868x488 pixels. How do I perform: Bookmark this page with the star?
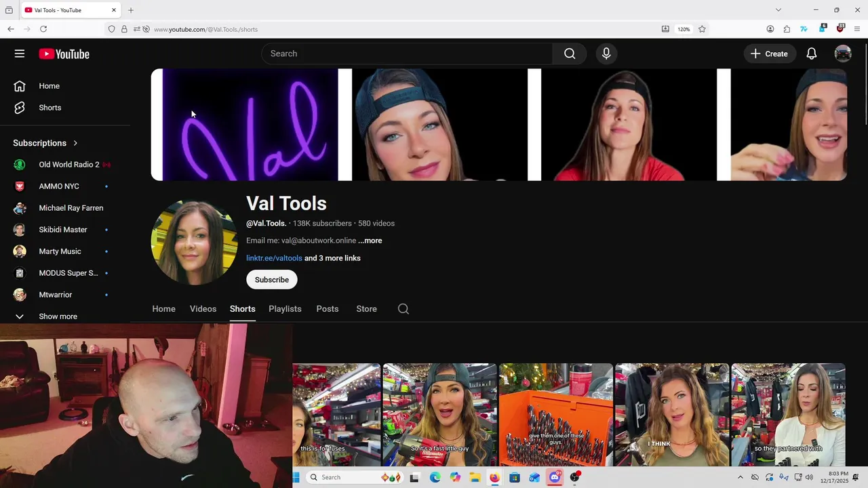(x=702, y=29)
